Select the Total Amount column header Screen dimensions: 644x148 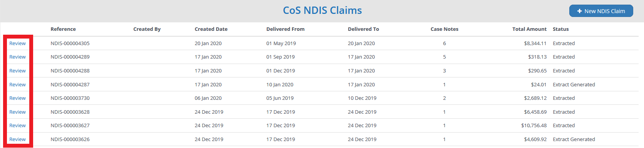pyautogui.click(x=529, y=29)
